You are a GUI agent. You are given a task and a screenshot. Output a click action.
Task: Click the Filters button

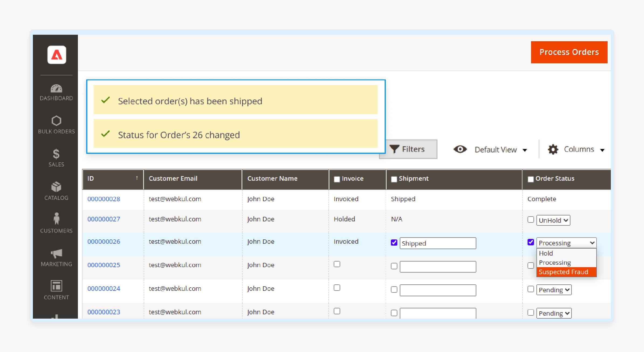coord(408,149)
